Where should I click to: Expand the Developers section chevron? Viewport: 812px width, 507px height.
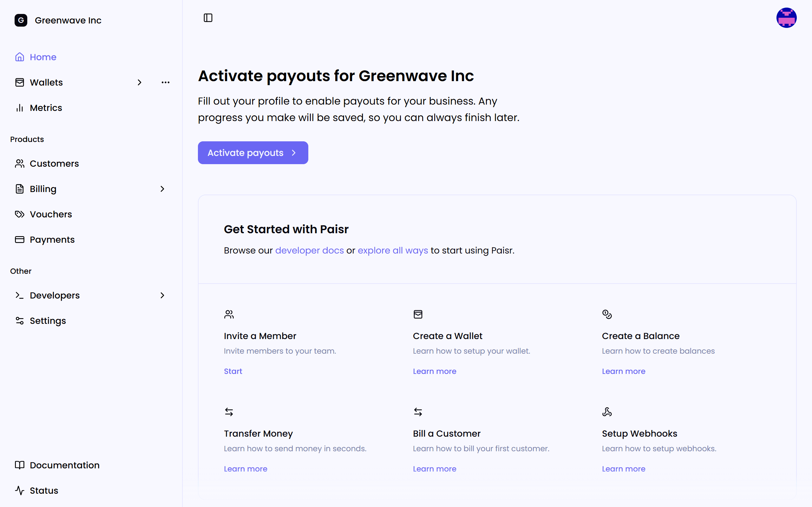pyautogui.click(x=162, y=295)
